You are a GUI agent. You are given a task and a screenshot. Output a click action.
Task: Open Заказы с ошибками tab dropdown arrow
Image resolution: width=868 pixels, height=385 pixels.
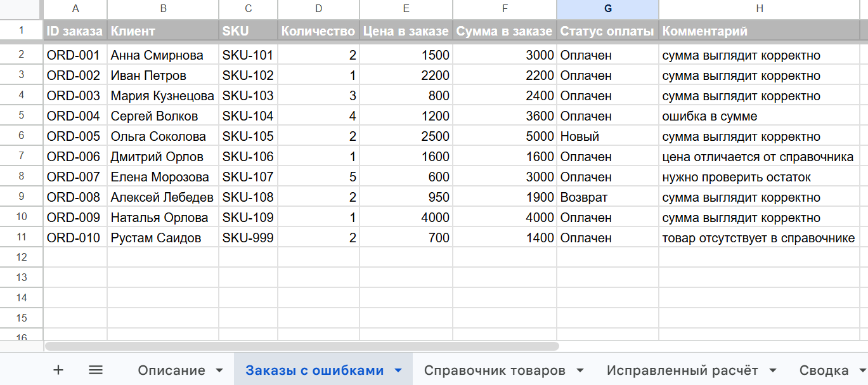coord(398,370)
